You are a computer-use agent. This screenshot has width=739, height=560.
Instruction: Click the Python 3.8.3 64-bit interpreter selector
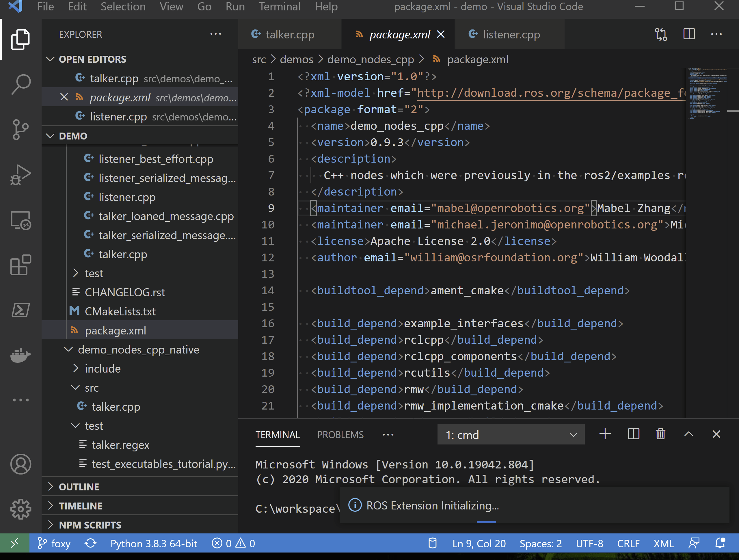coord(153,544)
